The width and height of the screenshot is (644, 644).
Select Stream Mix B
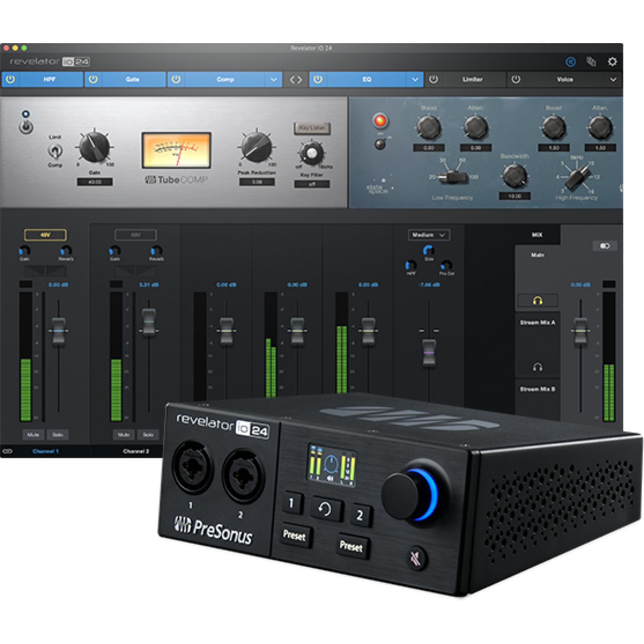pyautogui.click(x=538, y=389)
